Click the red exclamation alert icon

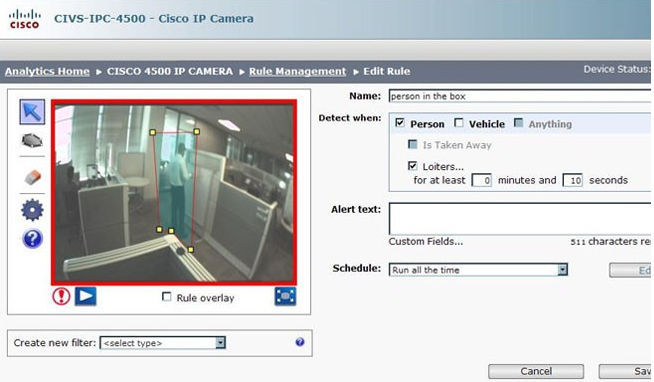click(61, 297)
